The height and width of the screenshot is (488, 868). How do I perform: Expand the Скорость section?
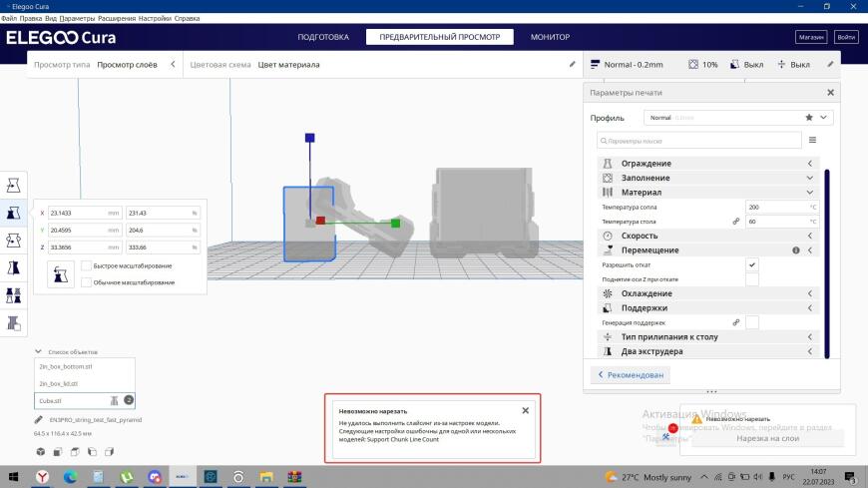tap(708, 236)
